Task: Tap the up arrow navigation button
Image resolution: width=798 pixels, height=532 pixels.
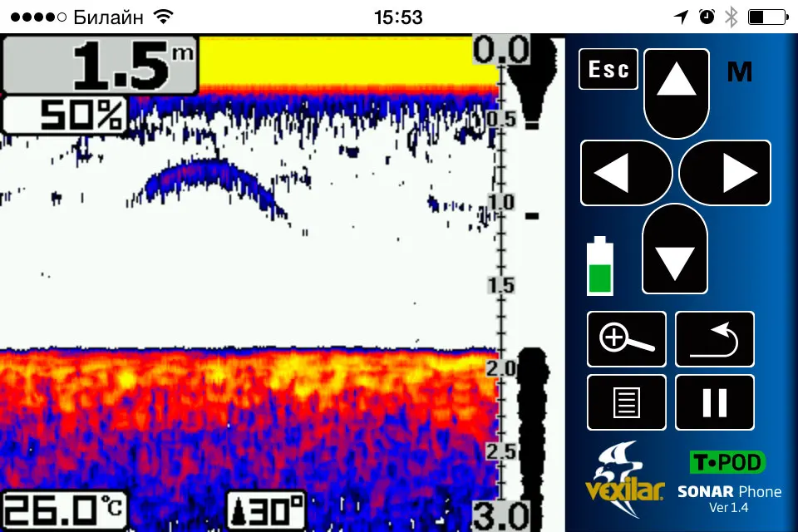Action: click(x=677, y=93)
